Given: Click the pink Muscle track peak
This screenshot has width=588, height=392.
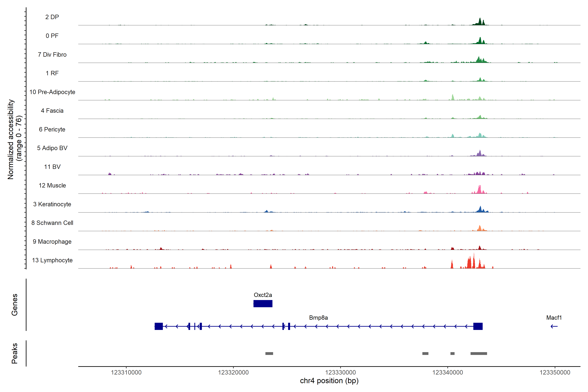Looking at the screenshot, I should pyautogui.click(x=479, y=190).
